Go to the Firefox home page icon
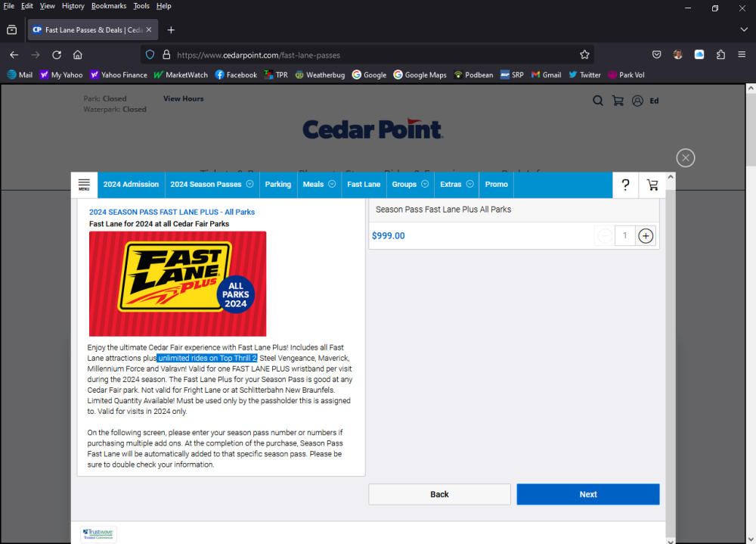The image size is (756, 544). tap(78, 54)
